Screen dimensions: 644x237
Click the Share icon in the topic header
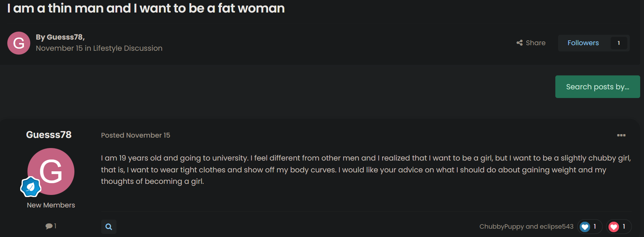[x=520, y=43]
